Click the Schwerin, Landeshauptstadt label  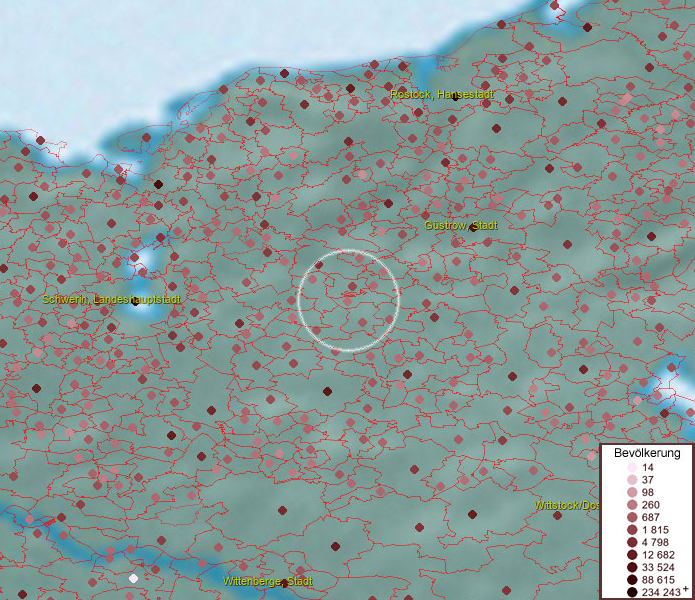point(111,299)
